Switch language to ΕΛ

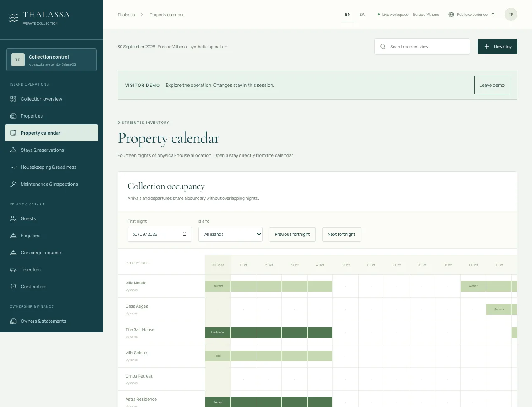[362, 15]
